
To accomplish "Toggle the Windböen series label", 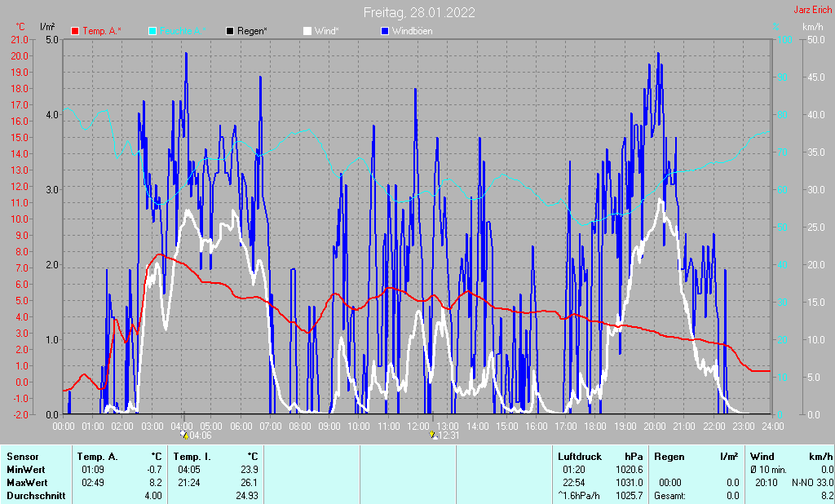I will [x=413, y=31].
